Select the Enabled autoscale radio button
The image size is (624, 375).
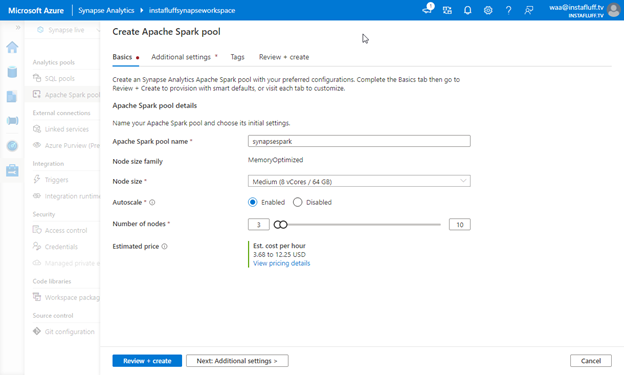[253, 202]
